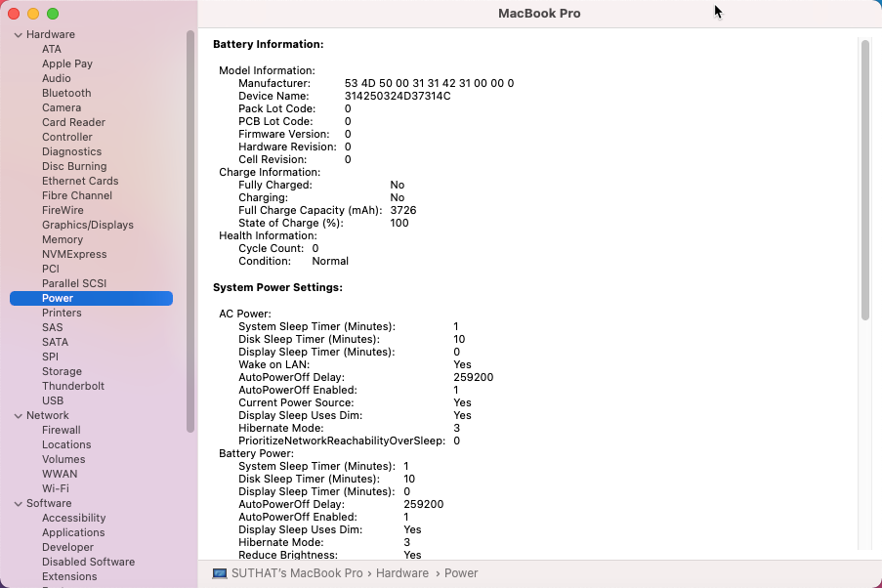Show FireWire details
The image size is (882, 588).
tap(63, 210)
